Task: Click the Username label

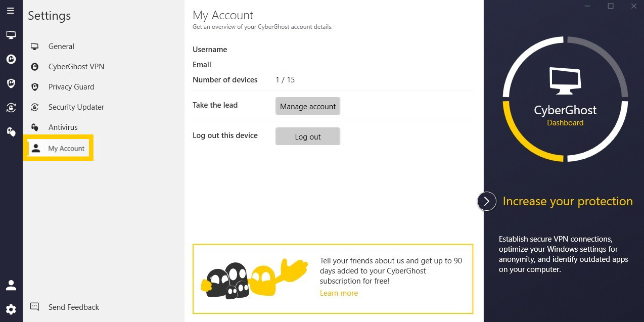Action: click(x=210, y=50)
